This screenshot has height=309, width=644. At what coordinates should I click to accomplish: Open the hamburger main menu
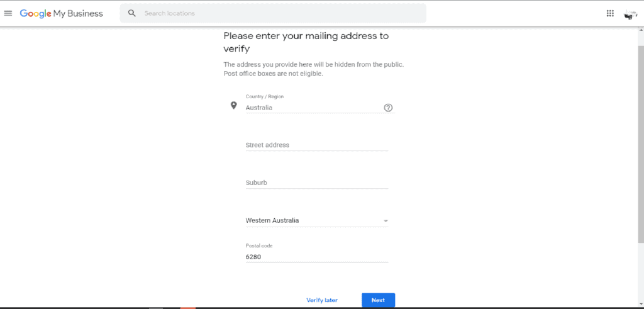pos(8,13)
